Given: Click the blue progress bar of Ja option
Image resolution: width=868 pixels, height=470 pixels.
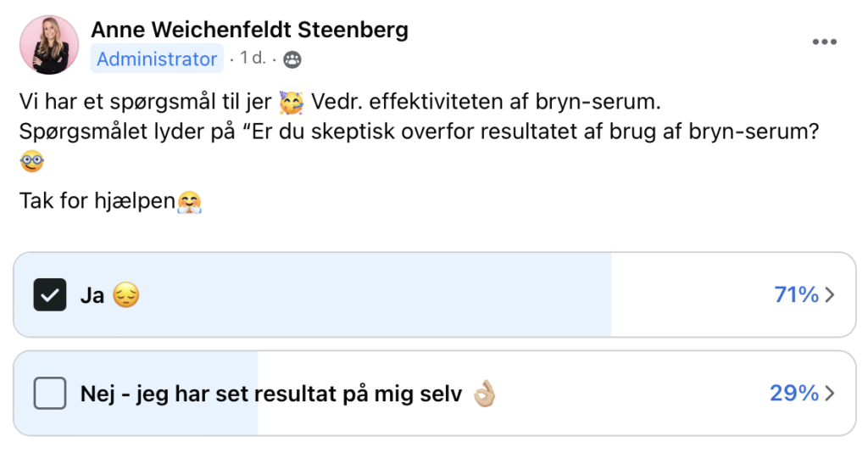Looking at the screenshot, I should point(312,295).
